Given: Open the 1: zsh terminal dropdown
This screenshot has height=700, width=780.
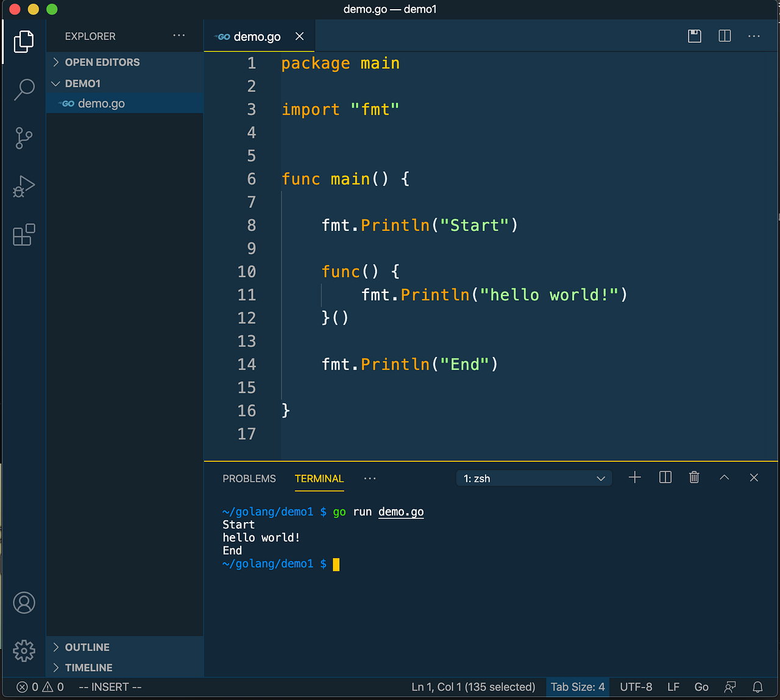Looking at the screenshot, I should coord(533,478).
